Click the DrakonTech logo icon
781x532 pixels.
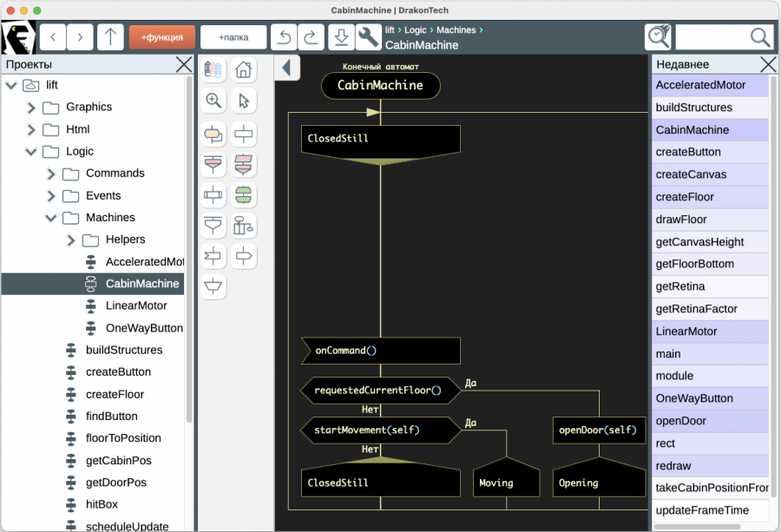18,37
